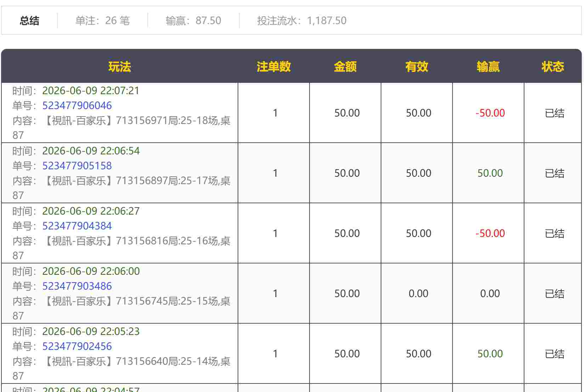
Task: Click the 0.00 输赢 value for order 523477903486
Action: pyautogui.click(x=490, y=294)
